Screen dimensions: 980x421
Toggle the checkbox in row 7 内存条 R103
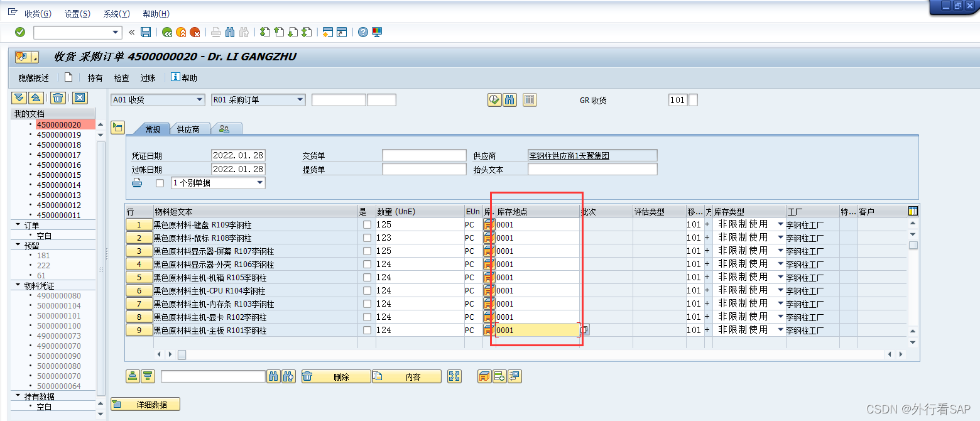tap(367, 304)
